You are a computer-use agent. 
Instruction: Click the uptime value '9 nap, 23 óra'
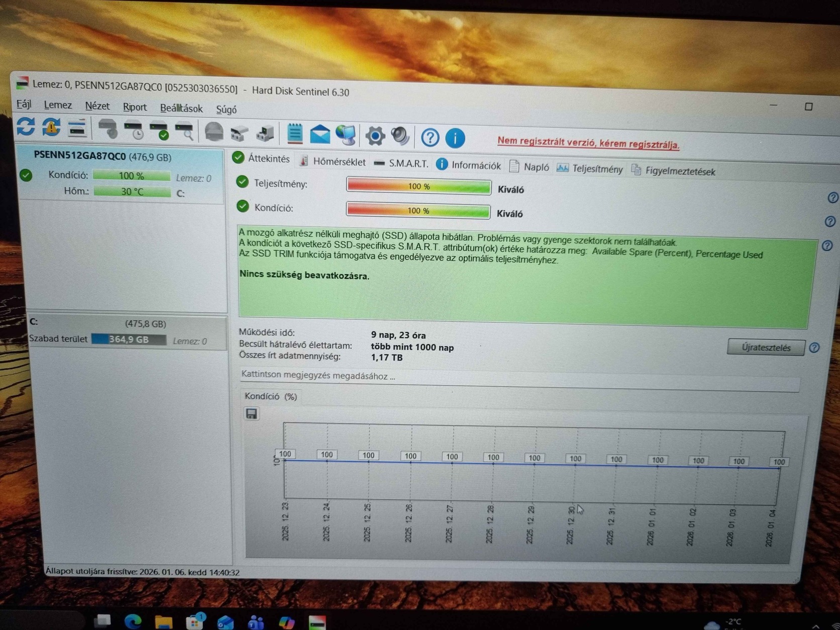pyautogui.click(x=398, y=335)
